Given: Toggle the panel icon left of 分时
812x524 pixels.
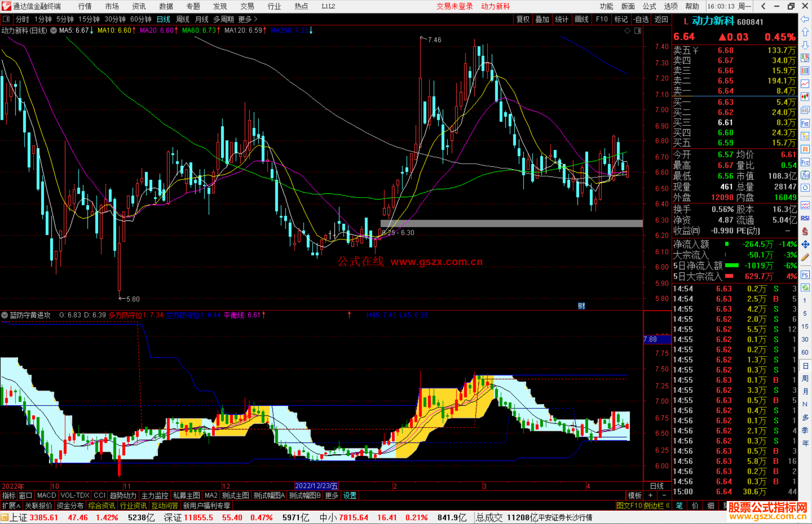Looking at the screenshot, I should click(6, 19).
